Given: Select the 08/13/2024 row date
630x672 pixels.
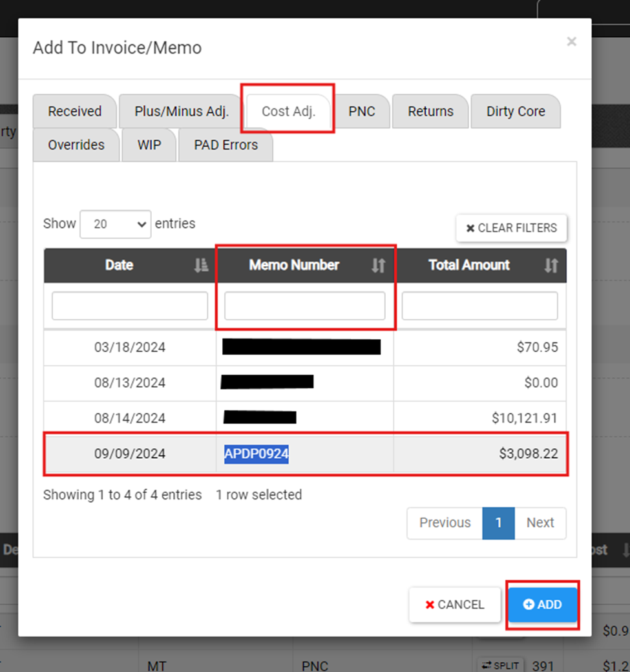Looking at the screenshot, I should [x=130, y=383].
